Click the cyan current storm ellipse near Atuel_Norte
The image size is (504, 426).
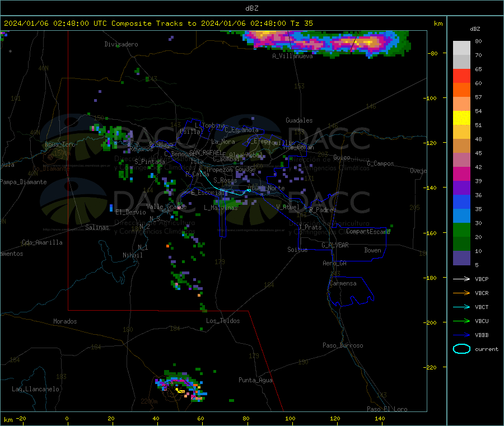click(x=249, y=190)
